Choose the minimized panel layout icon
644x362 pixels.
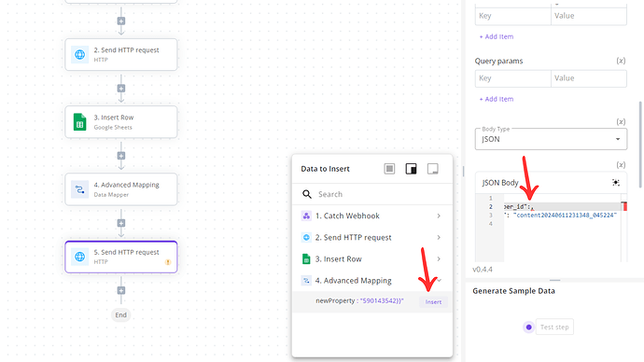432,169
